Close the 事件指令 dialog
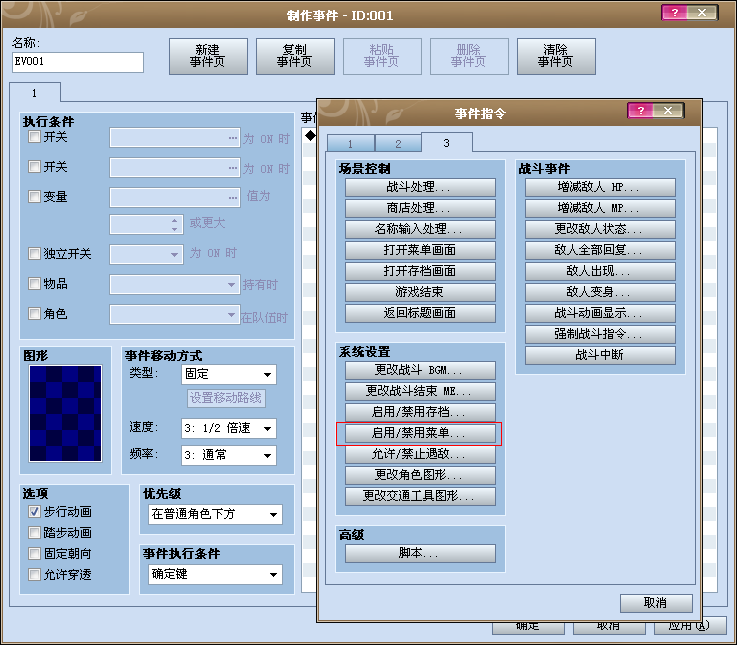The image size is (737, 645). [x=668, y=110]
